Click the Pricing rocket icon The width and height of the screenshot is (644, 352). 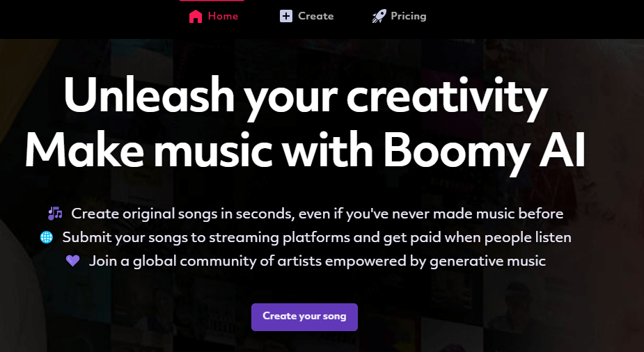[379, 16]
